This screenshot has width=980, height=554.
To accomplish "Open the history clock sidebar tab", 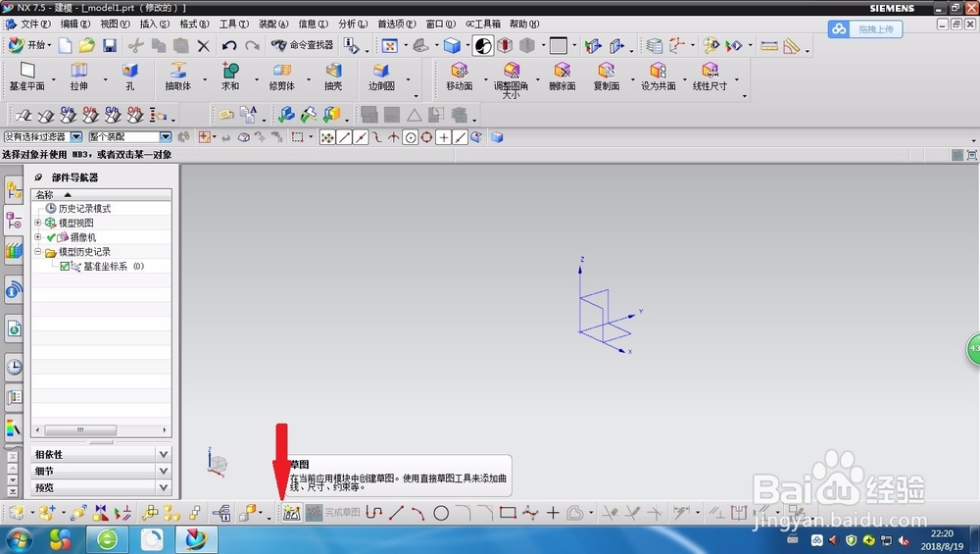I will (x=14, y=367).
